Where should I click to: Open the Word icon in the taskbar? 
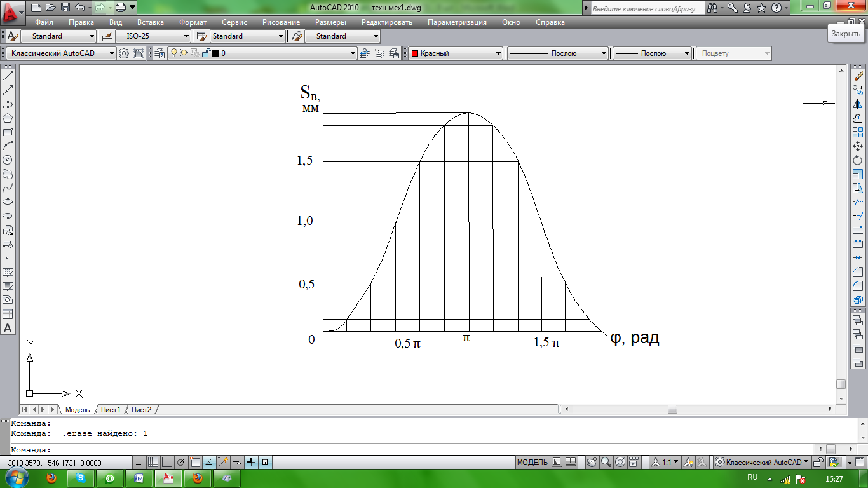pyautogui.click(x=139, y=478)
